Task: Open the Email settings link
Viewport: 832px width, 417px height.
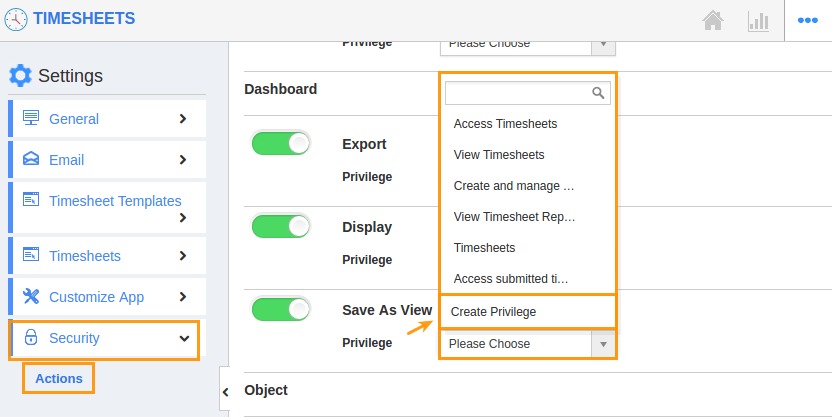Action: point(66,160)
